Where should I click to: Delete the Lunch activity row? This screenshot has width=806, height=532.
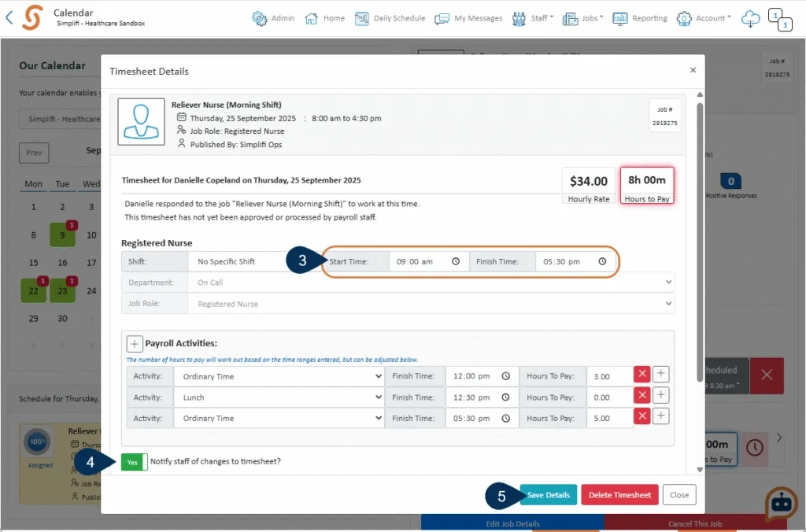[642, 395]
